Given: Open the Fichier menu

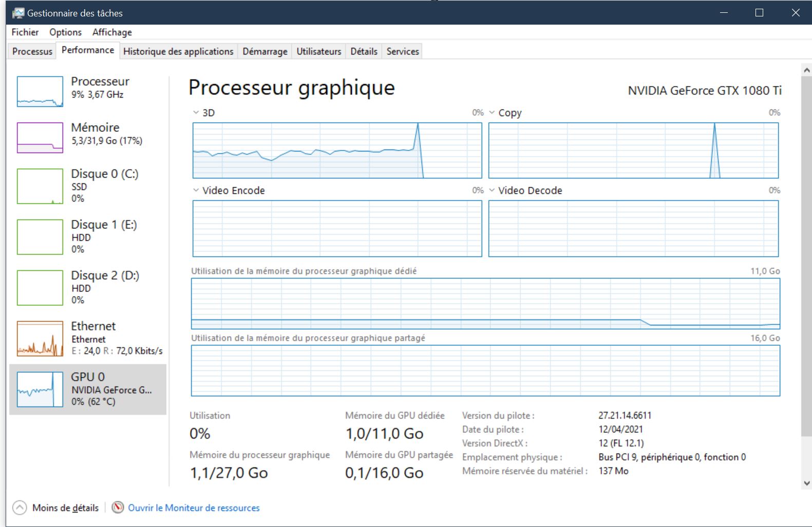Looking at the screenshot, I should tap(25, 32).
